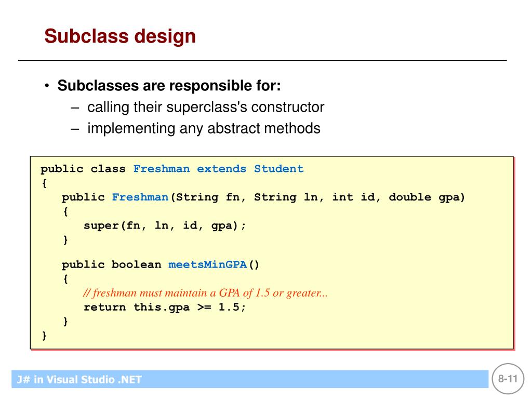Click the 'public boolean meetsMinGPA()' line
The height and width of the screenshot is (399, 532).
(161, 264)
